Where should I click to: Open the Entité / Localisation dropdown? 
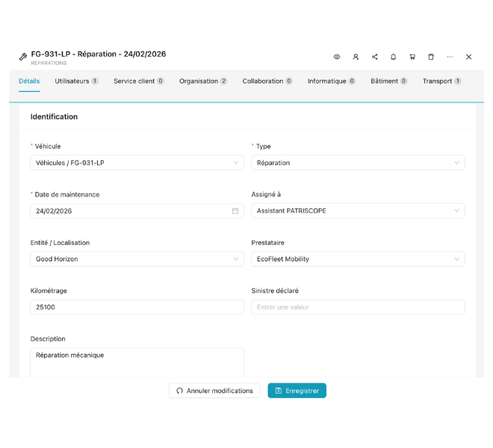click(x=137, y=259)
